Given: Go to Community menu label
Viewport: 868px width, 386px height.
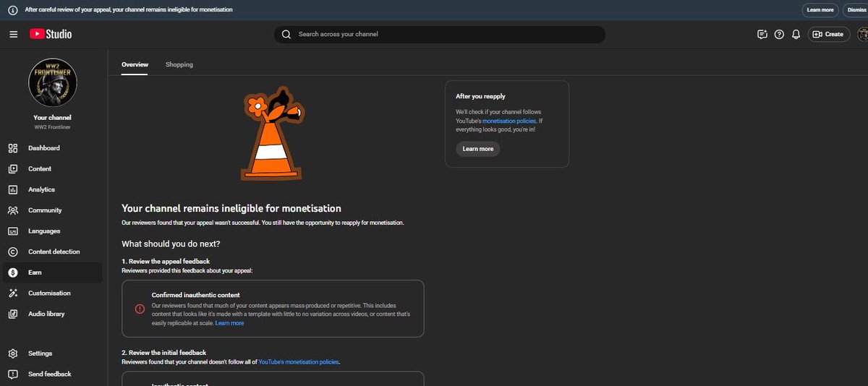Looking at the screenshot, I should pos(45,210).
